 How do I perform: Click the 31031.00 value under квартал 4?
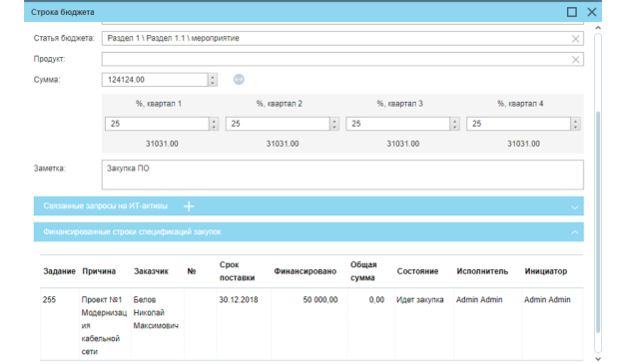tap(523, 144)
